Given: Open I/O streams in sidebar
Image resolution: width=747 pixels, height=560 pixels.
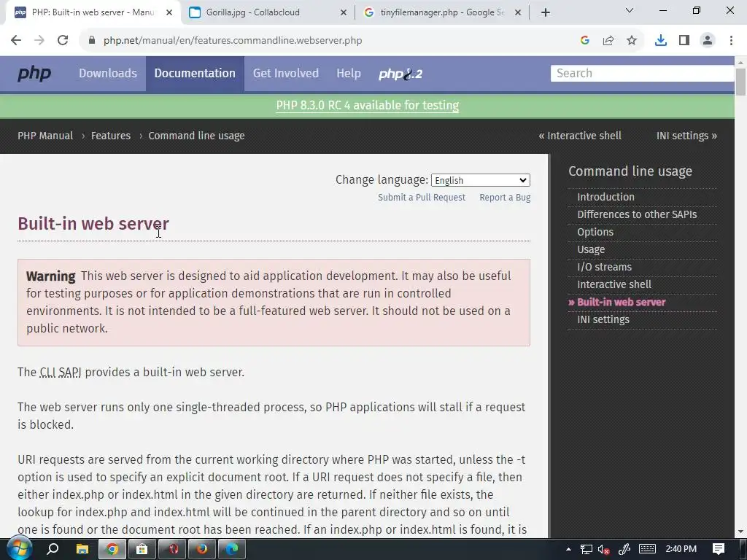Looking at the screenshot, I should pyautogui.click(x=605, y=267).
